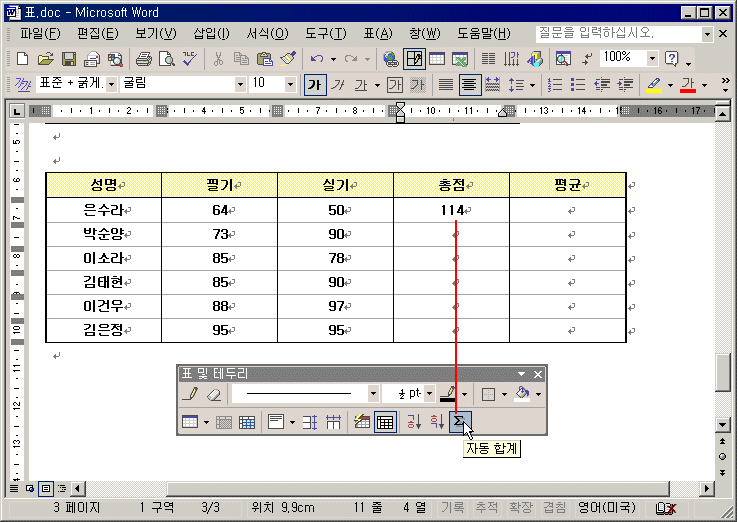737x522 pixels.
Task: Select the table Eraser tool
Action: click(x=212, y=394)
